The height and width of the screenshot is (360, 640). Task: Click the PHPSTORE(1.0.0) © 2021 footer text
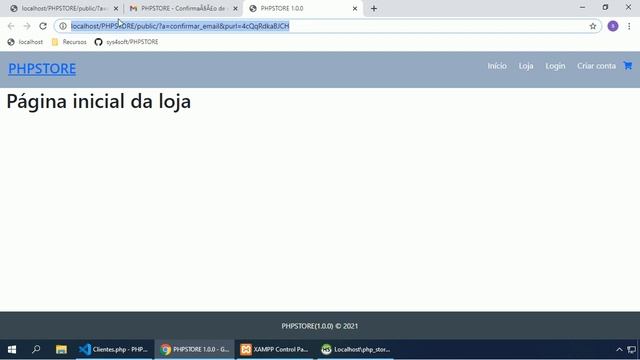320,326
